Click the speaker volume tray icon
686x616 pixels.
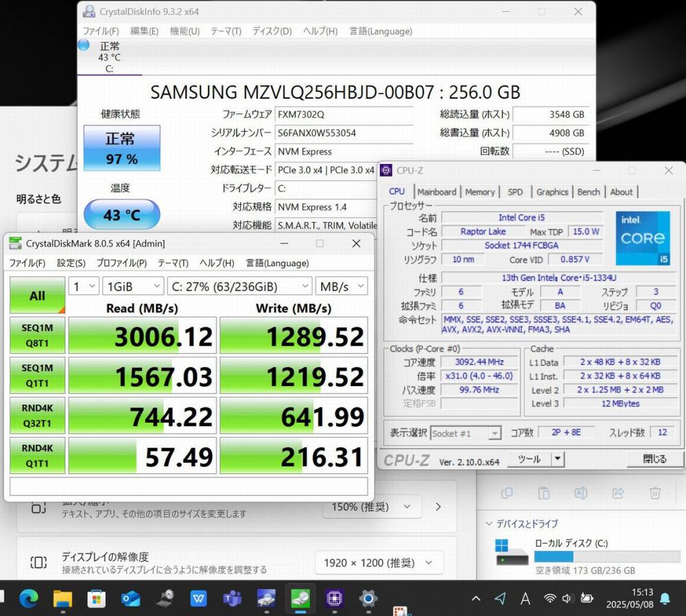click(x=567, y=598)
